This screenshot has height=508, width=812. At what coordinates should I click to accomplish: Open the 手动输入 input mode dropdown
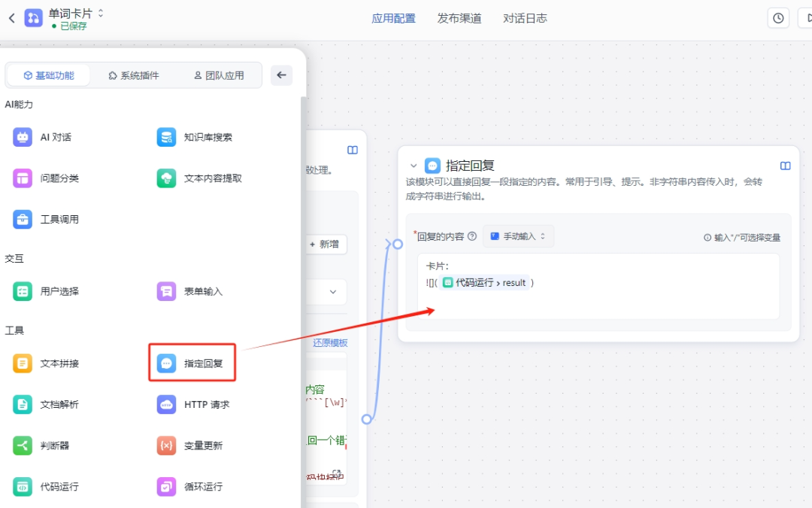tap(518, 236)
